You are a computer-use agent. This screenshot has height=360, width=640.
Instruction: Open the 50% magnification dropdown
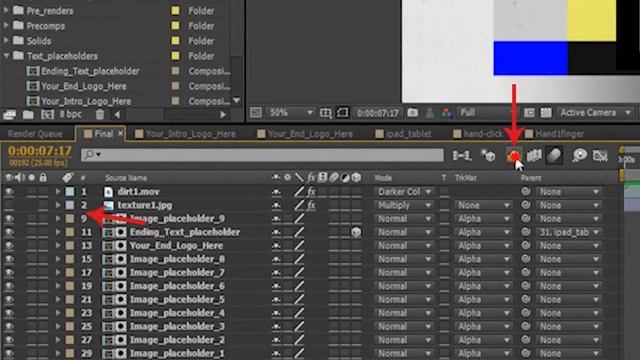point(291,113)
